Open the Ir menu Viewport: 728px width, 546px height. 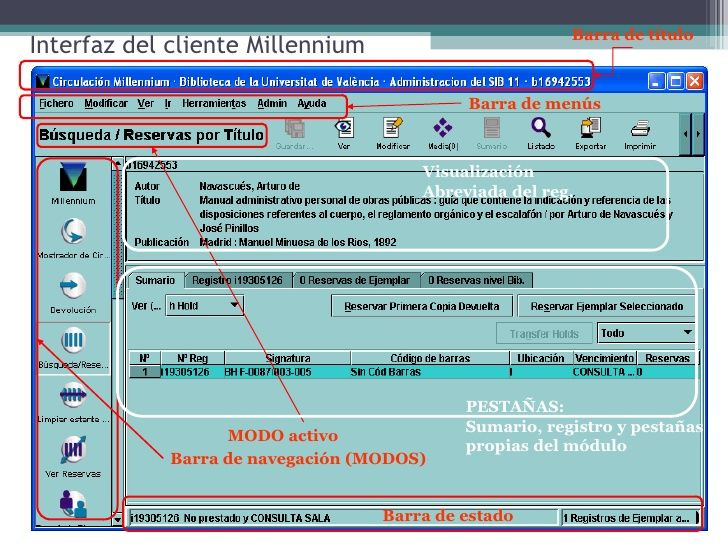pyautogui.click(x=168, y=104)
